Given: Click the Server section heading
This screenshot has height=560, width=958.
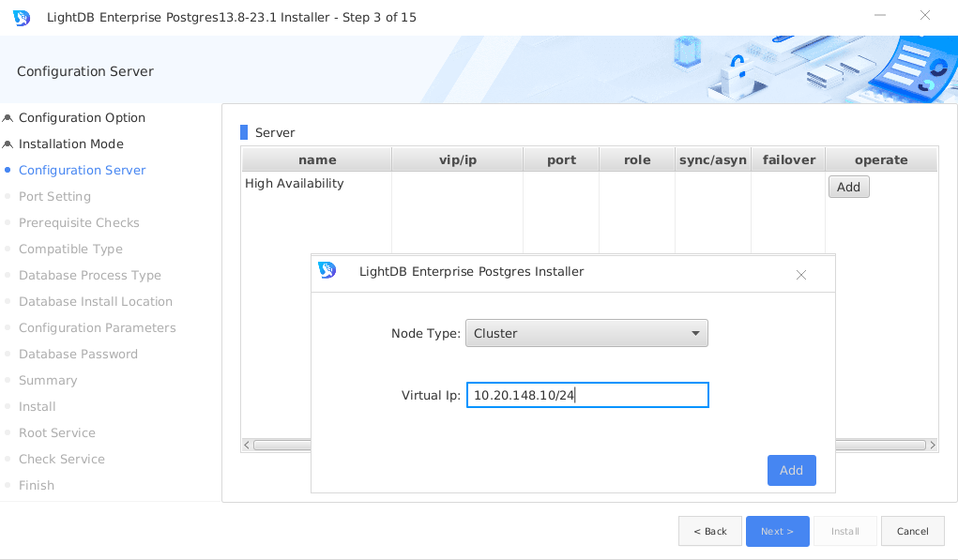Looking at the screenshot, I should pyautogui.click(x=275, y=132).
